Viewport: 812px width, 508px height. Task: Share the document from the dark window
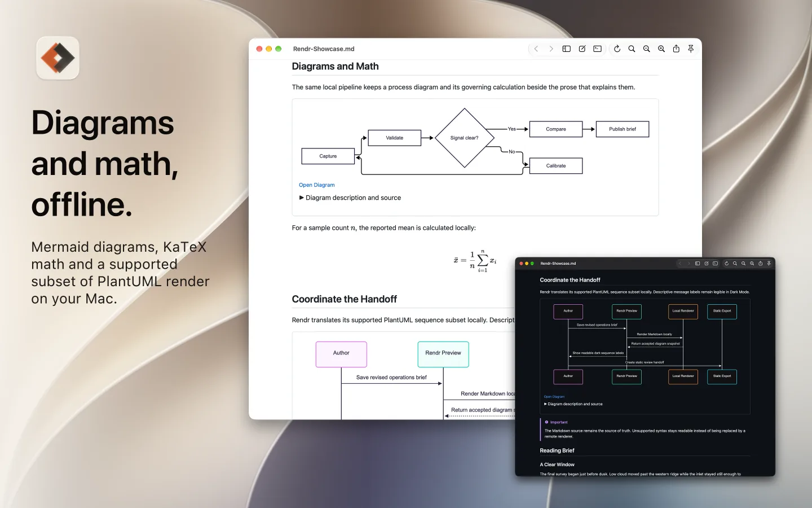tap(760, 263)
